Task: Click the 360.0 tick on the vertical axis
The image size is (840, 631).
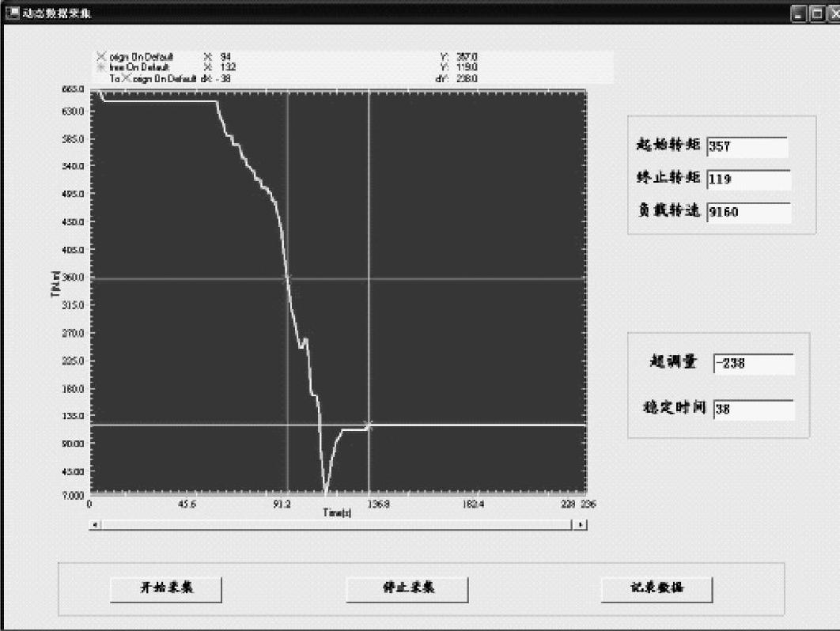Action: 74,278
